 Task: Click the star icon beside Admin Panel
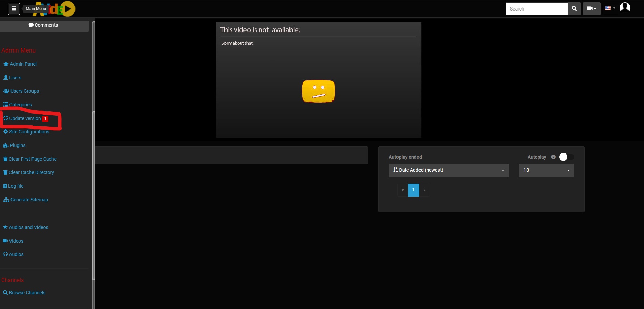[6, 64]
